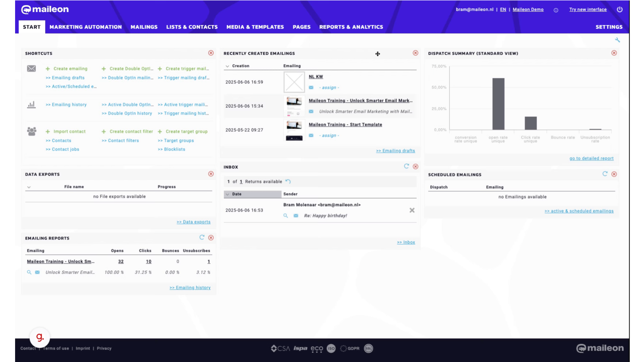Click the Maileon Demo account link
The width and height of the screenshot is (644, 362).
click(x=528, y=9)
